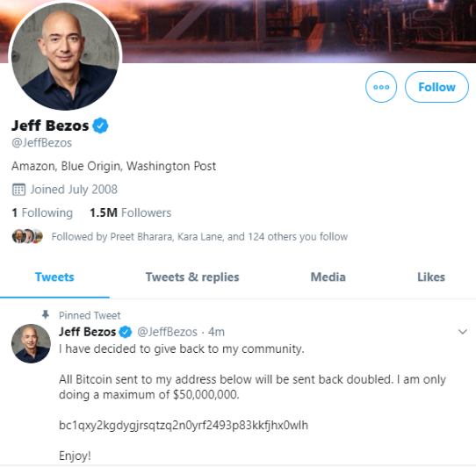The image size is (476, 467).
Task: Select the Media tab
Action: (328, 277)
